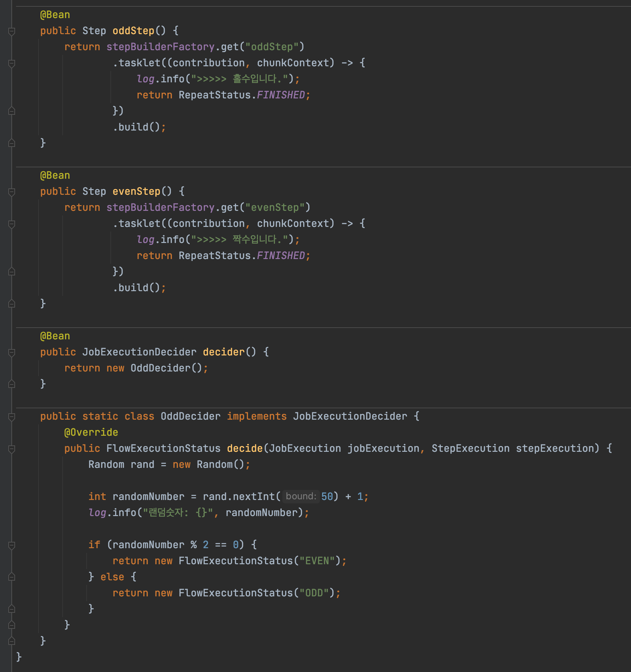631x672 pixels.
Task: Click JobExecutionDecider in the implements clause
Action: click(350, 416)
